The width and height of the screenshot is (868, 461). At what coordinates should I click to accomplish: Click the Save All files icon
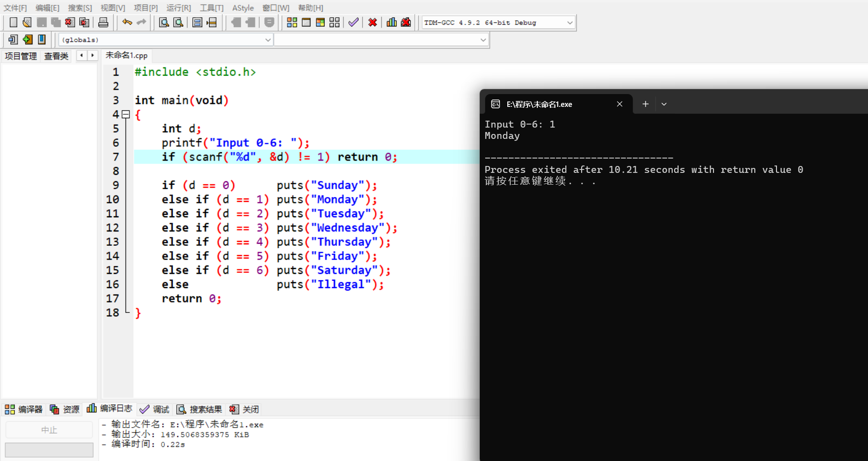click(56, 22)
